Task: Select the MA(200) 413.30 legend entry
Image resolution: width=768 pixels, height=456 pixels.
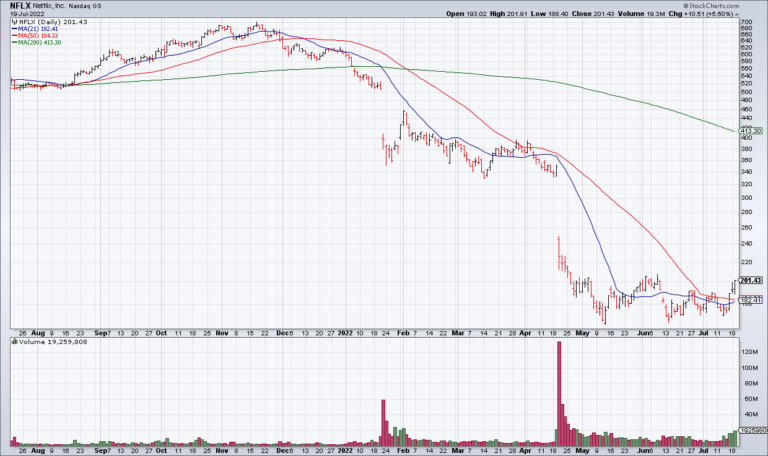Action: pyautogui.click(x=37, y=43)
